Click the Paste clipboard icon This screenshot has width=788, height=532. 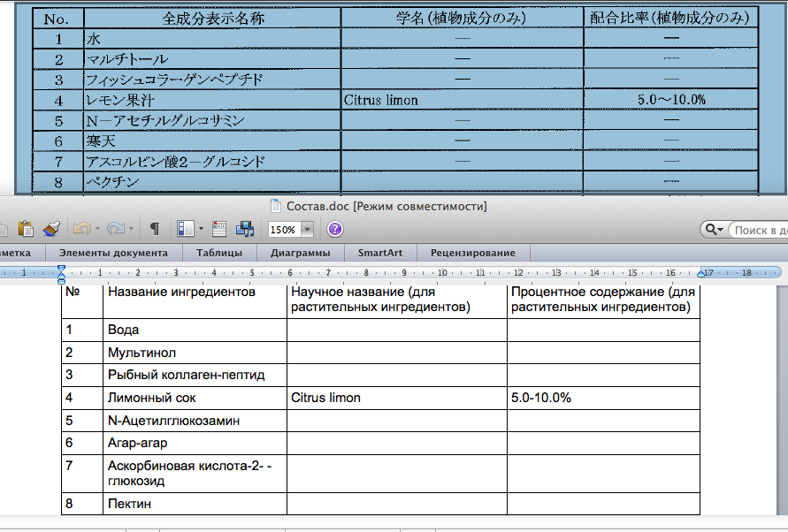25,229
